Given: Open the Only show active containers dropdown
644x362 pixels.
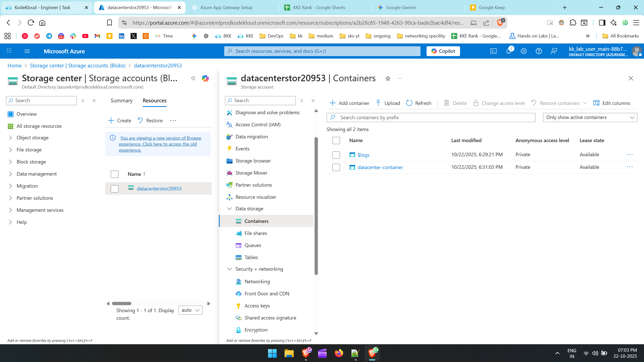Looking at the screenshot, I should click(590, 117).
